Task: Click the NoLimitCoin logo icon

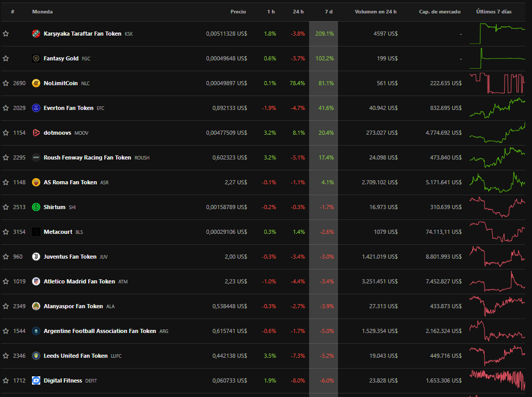Action: point(36,83)
